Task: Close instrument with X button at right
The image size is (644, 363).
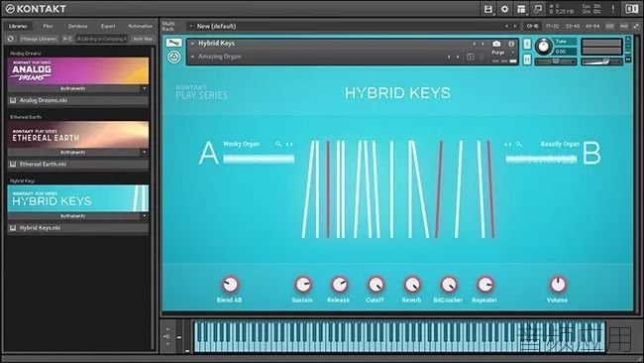Action: (628, 39)
